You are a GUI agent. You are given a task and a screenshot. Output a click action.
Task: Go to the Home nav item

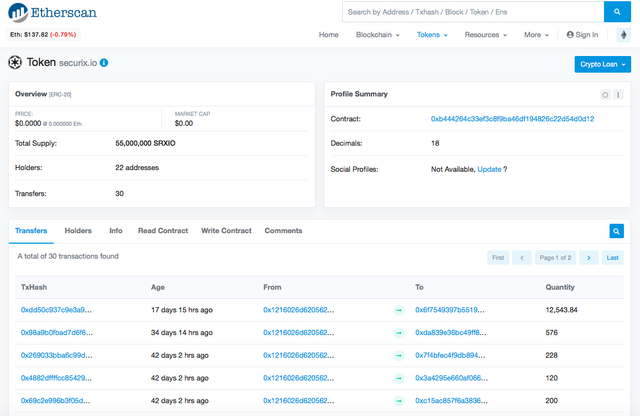329,35
